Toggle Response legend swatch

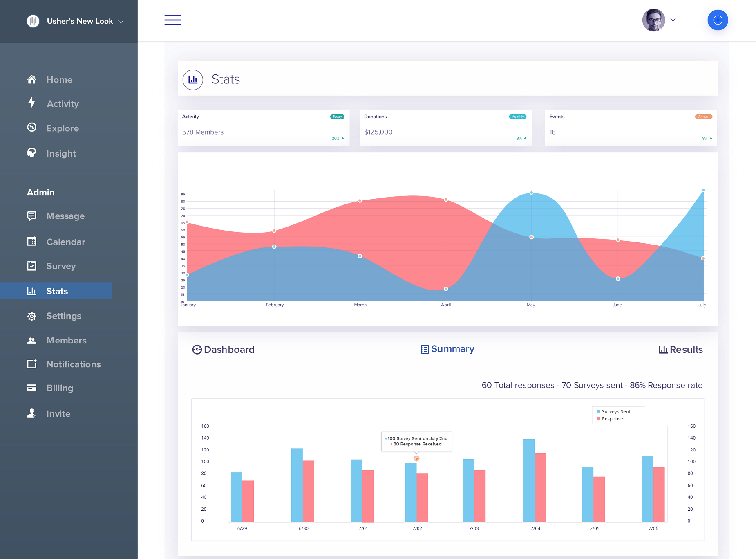pos(599,419)
